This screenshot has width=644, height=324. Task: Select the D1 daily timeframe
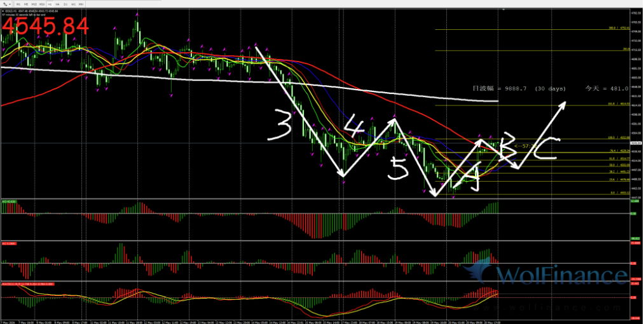click(x=65, y=4)
